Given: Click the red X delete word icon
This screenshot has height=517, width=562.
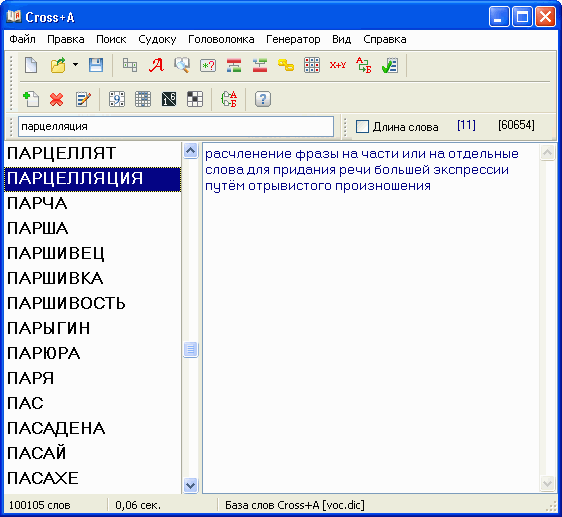Looking at the screenshot, I should [57, 99].
